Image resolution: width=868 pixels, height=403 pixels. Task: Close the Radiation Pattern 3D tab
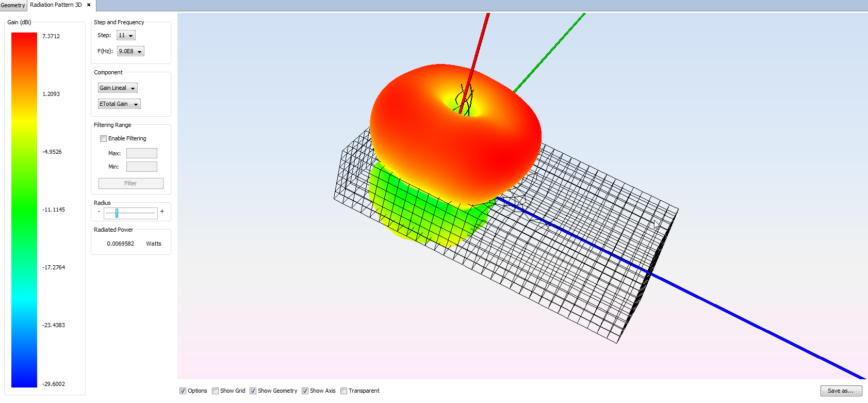pyautogui.click(x=89, y=5)
